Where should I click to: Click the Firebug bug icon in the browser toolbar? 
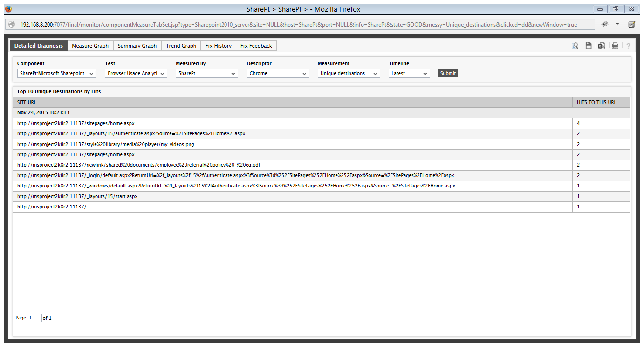point(605,24)
